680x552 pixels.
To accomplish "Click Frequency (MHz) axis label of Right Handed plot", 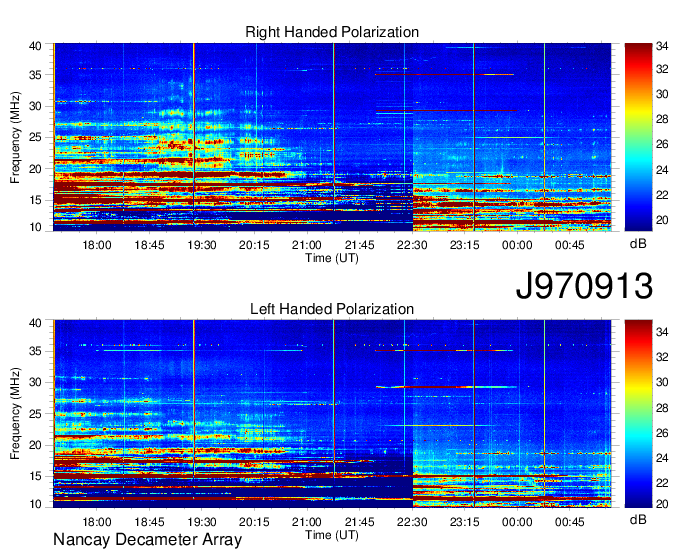I will [15, 137].
